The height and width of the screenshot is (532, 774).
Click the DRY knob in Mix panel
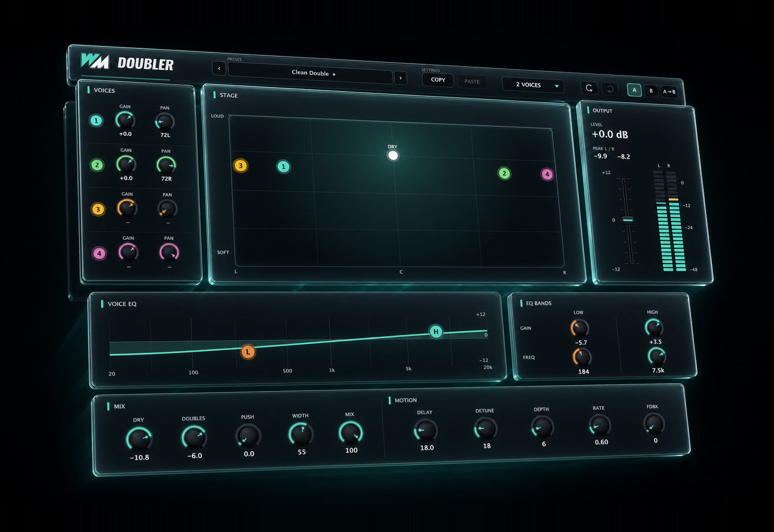(x=139, y=439)
